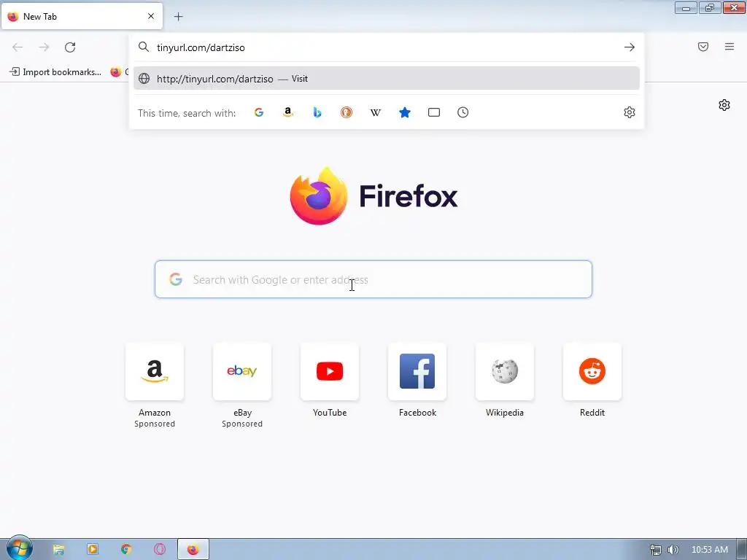The width and height of the screenshot is (747, 560).
Task: Search this time with Amazon icon
Action: pyautogui.click(x=287, y=112)
